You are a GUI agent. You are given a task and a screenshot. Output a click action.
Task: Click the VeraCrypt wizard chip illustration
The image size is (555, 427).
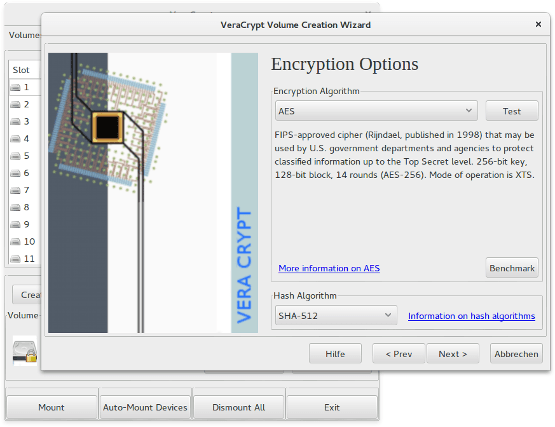(153, 193)
